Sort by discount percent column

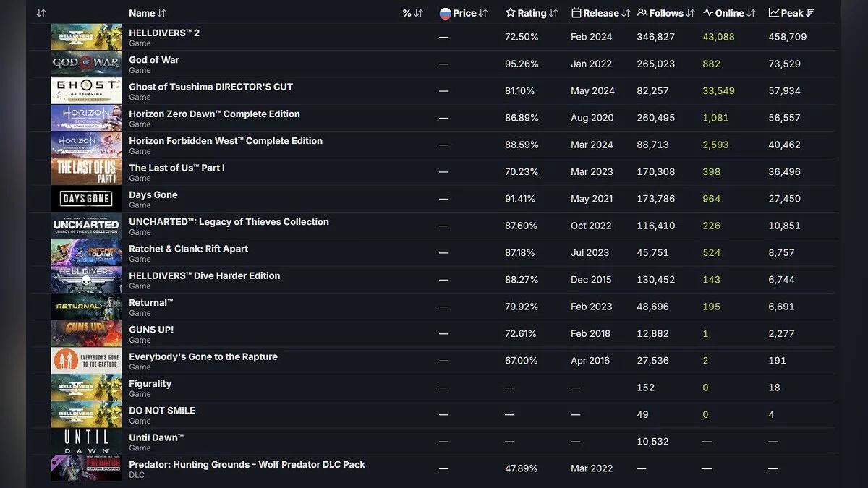(x=412, y=13)
